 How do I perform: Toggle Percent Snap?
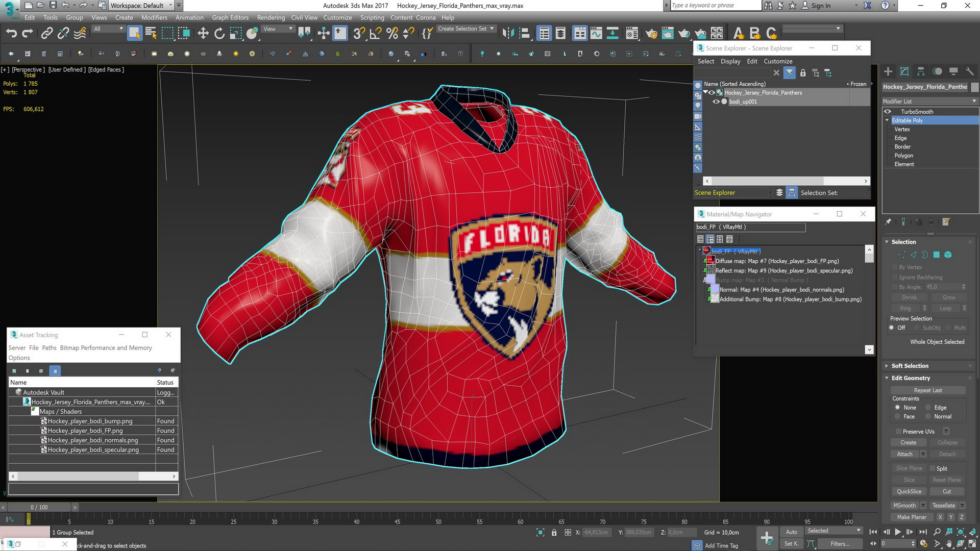coord(392,34)
